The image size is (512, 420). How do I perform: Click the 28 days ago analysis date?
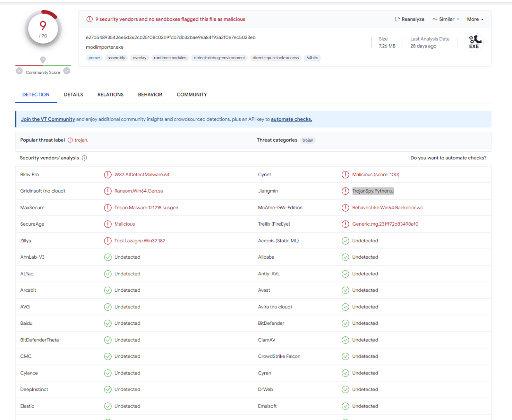423,46
